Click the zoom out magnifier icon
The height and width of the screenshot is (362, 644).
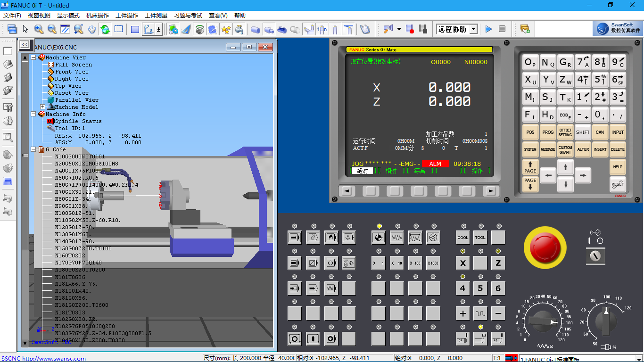(52, 29)
